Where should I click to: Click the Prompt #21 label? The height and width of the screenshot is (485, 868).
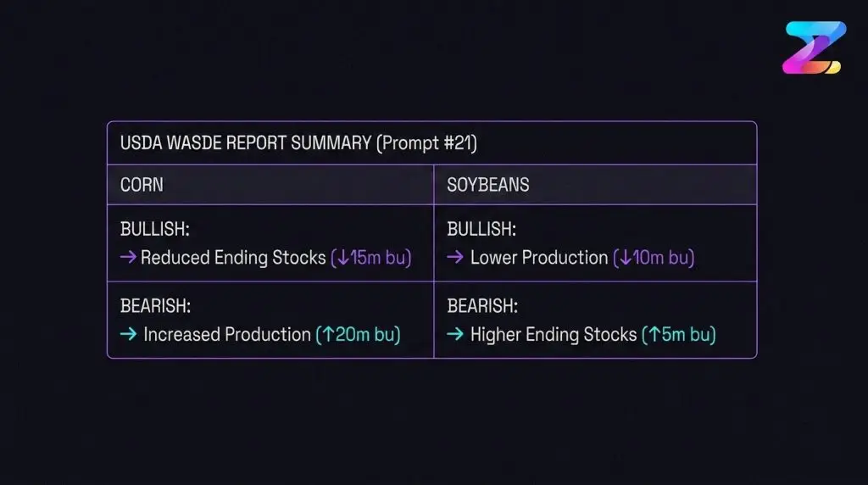tap(427, 142)
